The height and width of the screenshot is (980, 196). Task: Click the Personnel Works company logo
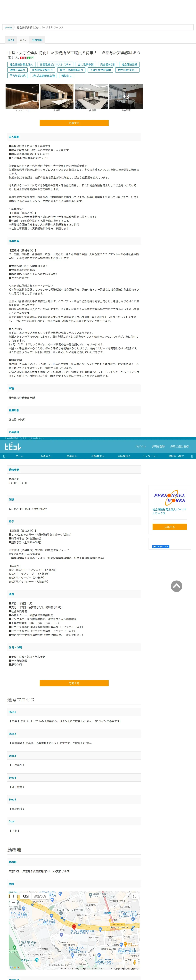pyautogui.click(x=169, y=498)
